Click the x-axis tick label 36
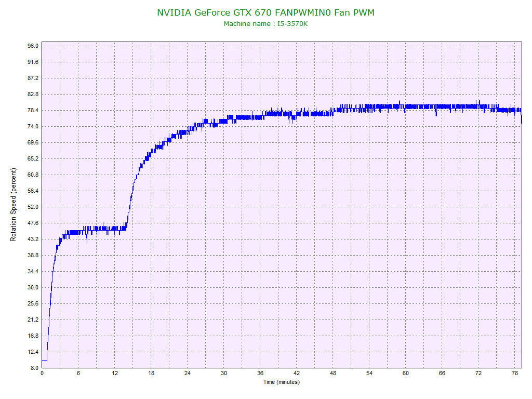The height and width of the screenshot is (399, 532). point(260,374)
